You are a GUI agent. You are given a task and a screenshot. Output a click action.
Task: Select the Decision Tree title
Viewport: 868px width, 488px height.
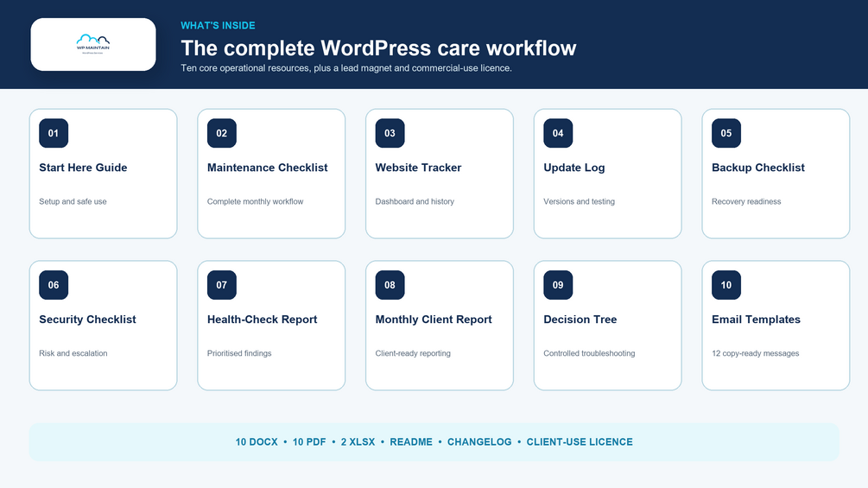click(580, 320)
